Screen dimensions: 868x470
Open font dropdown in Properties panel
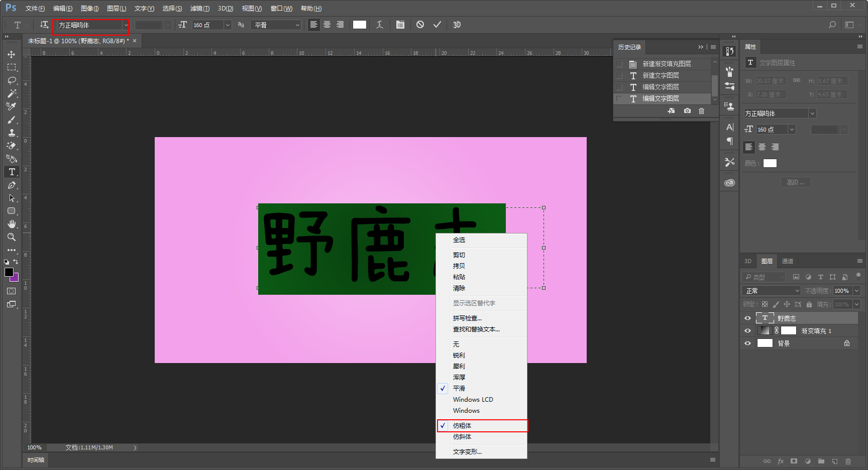pyautogui.click(x=812, y=113)
